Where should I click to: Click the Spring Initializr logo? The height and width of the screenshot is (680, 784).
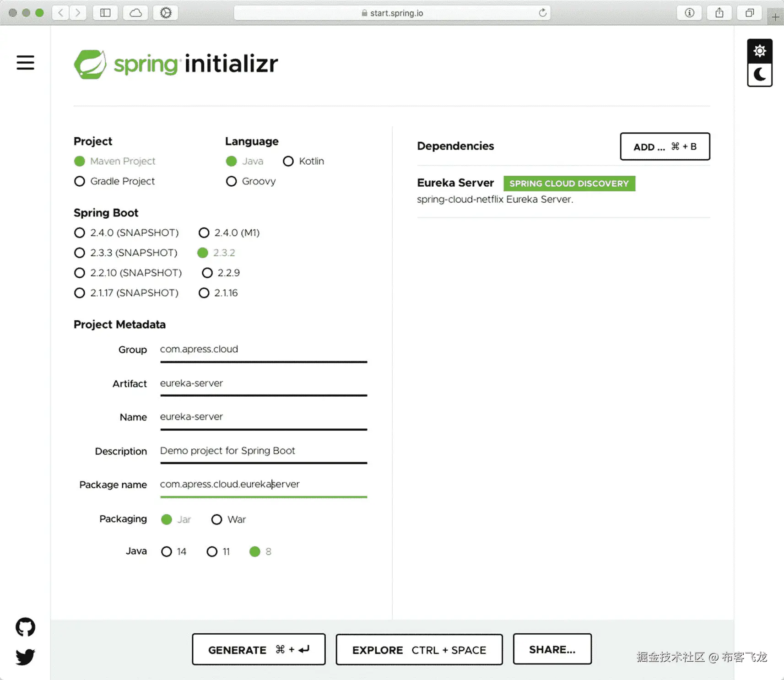176,64
